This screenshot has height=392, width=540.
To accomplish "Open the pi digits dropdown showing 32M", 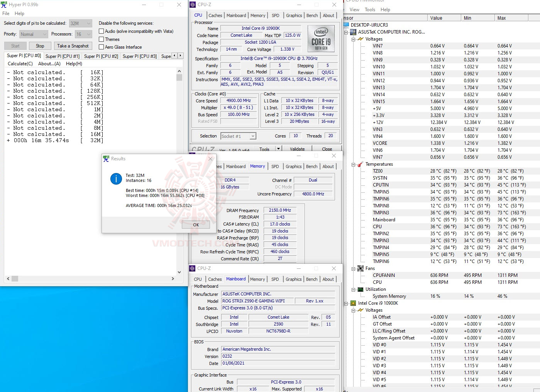I will click(x=81, y=24).
